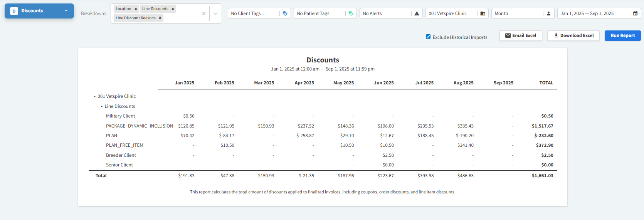Click the green patient tags icon

click(351, 13)
